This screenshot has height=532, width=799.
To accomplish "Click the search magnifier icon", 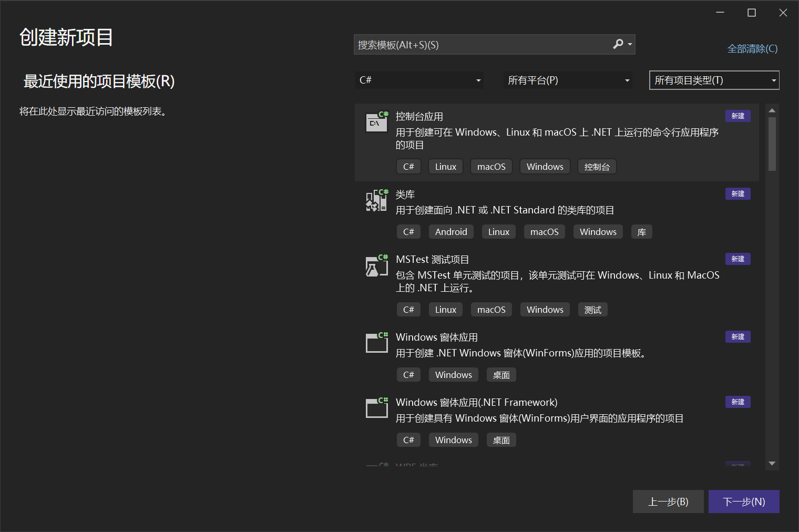I will [618, 44].
